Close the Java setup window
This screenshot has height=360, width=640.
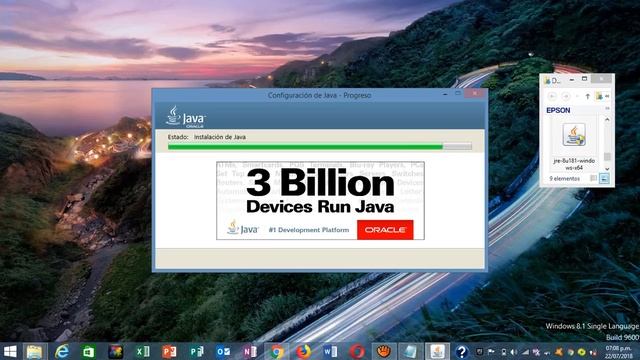pyautogui.click(x=475, y=94)
